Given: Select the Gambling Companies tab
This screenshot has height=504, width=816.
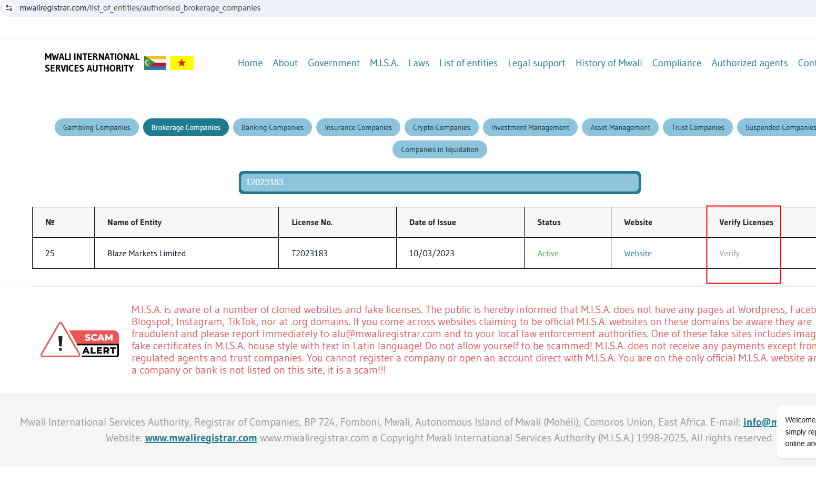Looking at the screenshot, I should 97,127.
